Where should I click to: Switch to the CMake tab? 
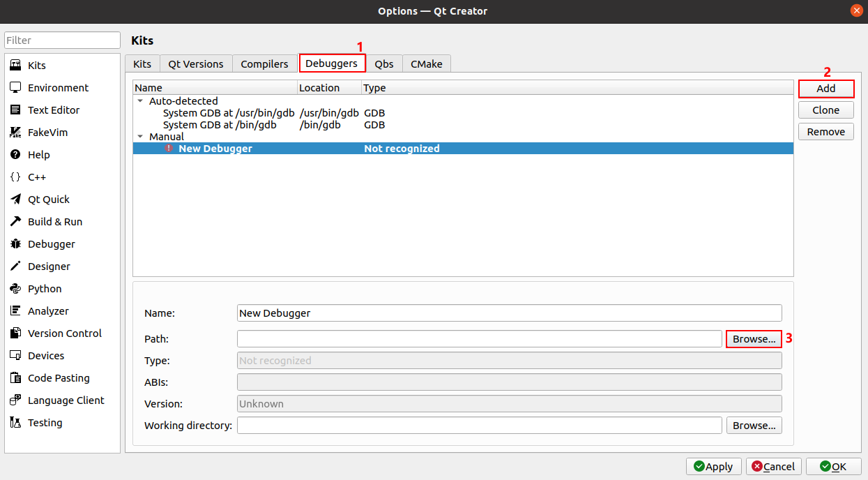[427, 63]
